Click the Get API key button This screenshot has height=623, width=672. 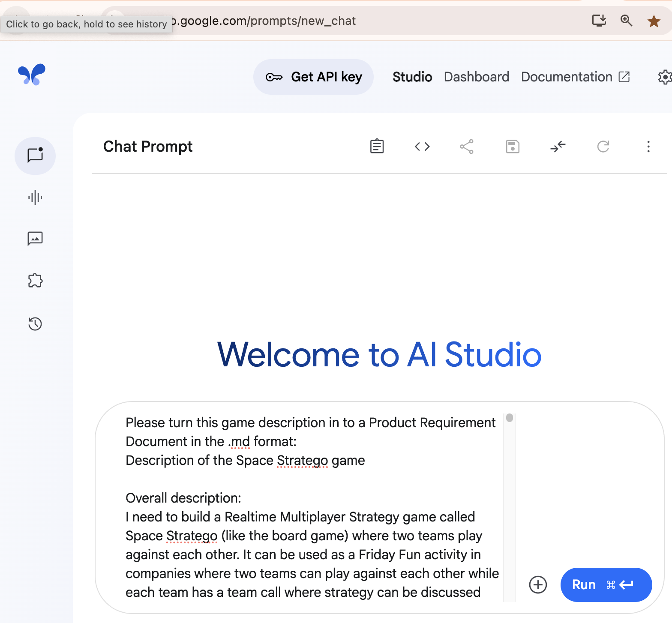[313, 77]
